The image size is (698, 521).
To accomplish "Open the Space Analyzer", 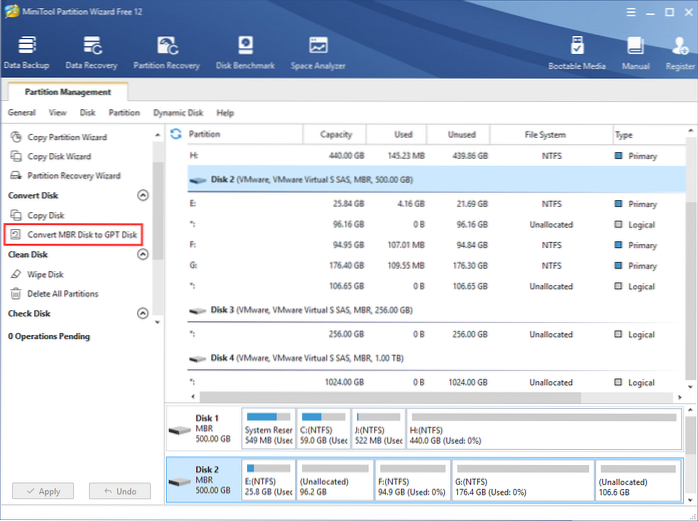I will (x=319, y=52).
